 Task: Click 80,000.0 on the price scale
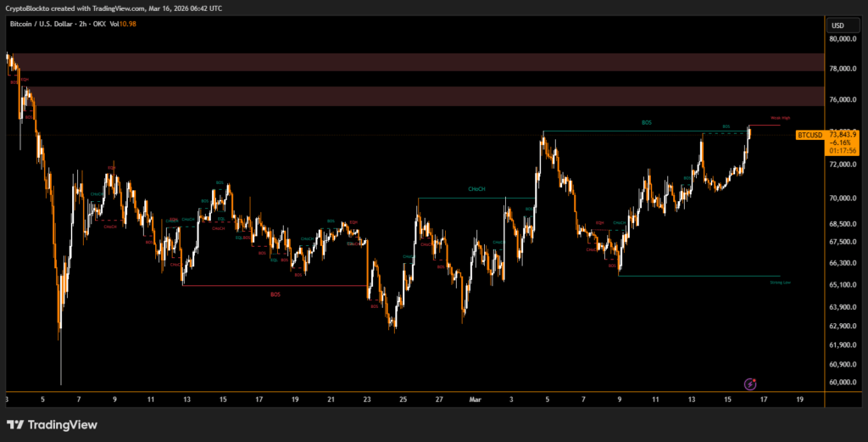842,39
